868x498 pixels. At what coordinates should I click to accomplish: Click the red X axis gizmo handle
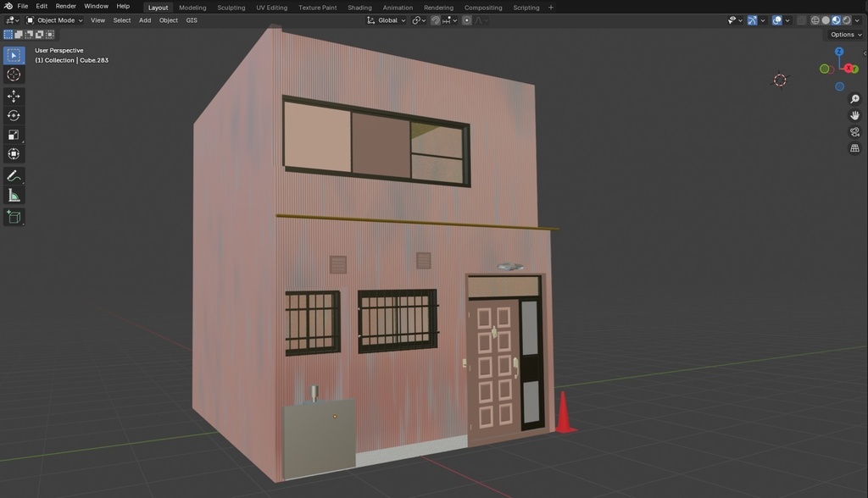pyautogui.click(x=849, y=69)
